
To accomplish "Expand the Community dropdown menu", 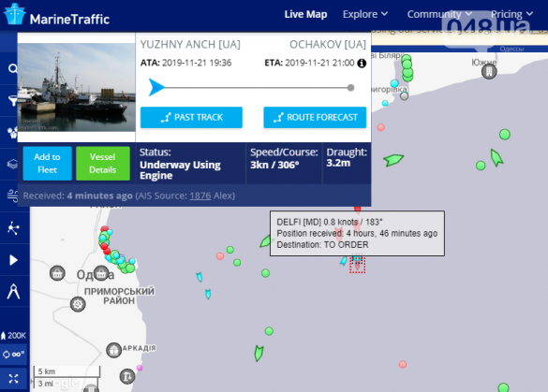I will click(439, 14).
